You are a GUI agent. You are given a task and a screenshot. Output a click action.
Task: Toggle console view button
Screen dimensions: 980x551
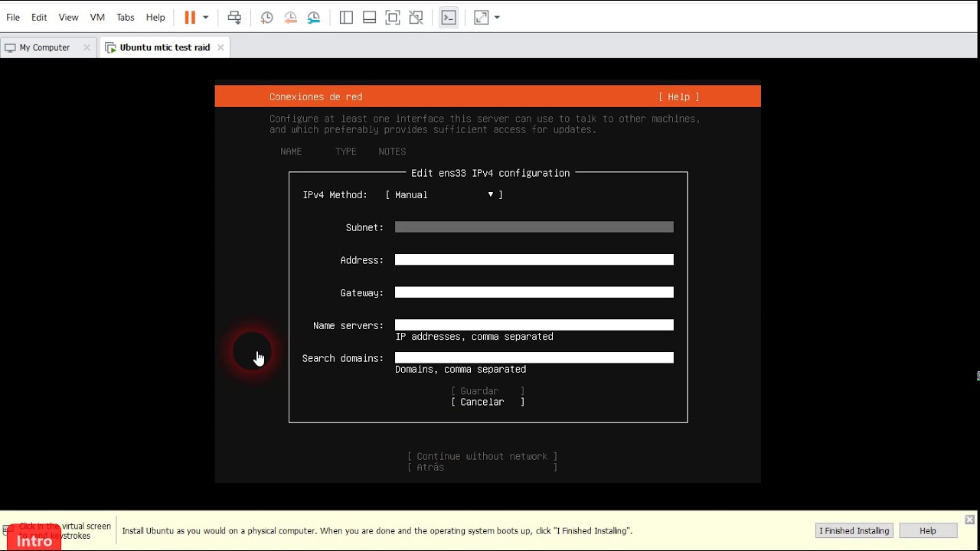coord(449,17)
